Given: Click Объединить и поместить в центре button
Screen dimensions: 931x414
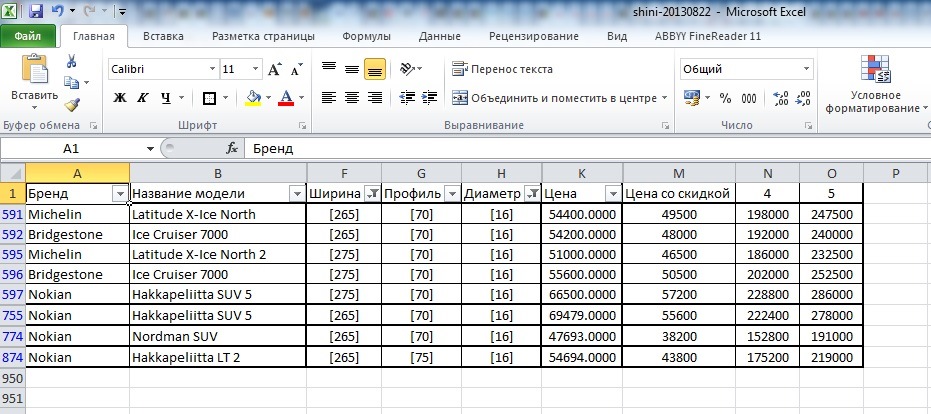Looking at the screenshot, I should 553,98.
